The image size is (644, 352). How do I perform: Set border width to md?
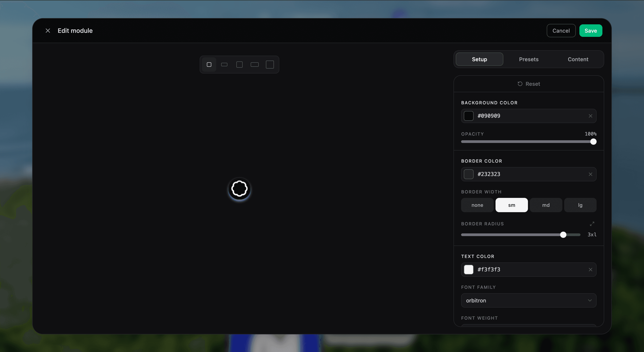coord(546,205)
